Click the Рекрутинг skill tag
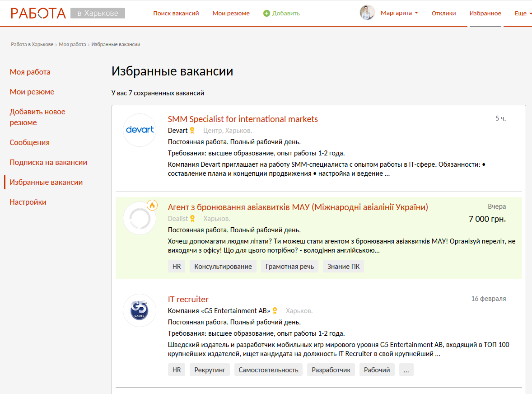 (210, 370)
